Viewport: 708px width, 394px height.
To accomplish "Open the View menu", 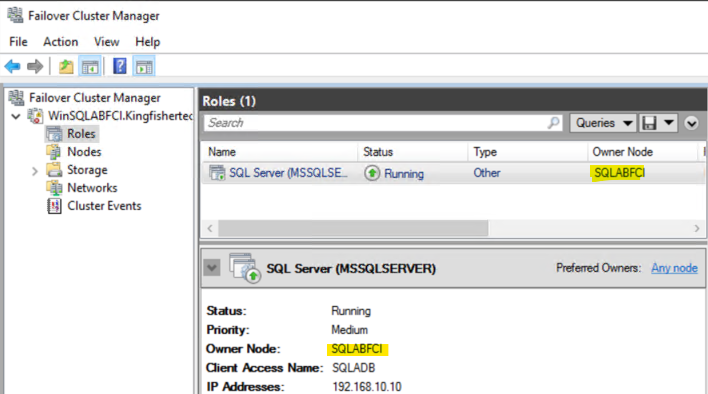I will (107, 42).
